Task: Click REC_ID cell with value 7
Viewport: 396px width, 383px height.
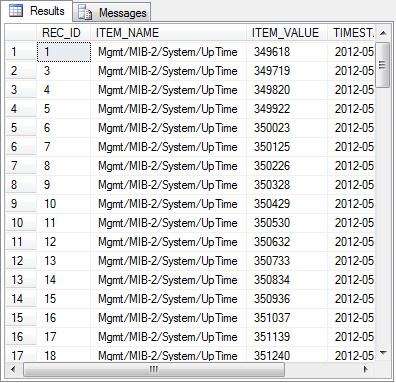Action: point(64,147)
